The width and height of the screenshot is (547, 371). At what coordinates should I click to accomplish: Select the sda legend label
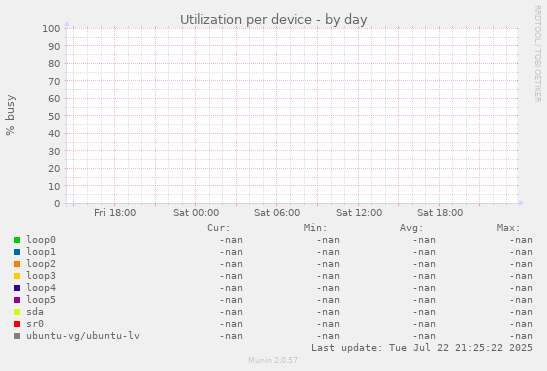click(x=35, y=312)
